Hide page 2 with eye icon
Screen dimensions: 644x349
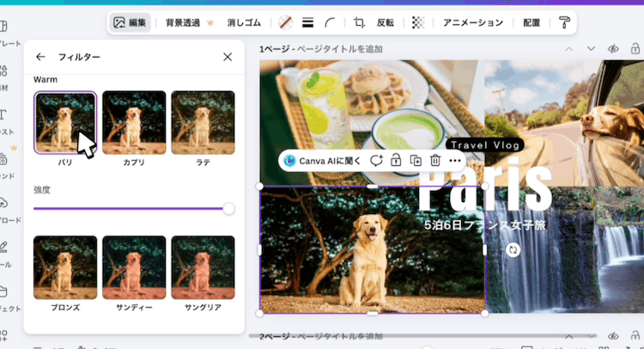613,337
